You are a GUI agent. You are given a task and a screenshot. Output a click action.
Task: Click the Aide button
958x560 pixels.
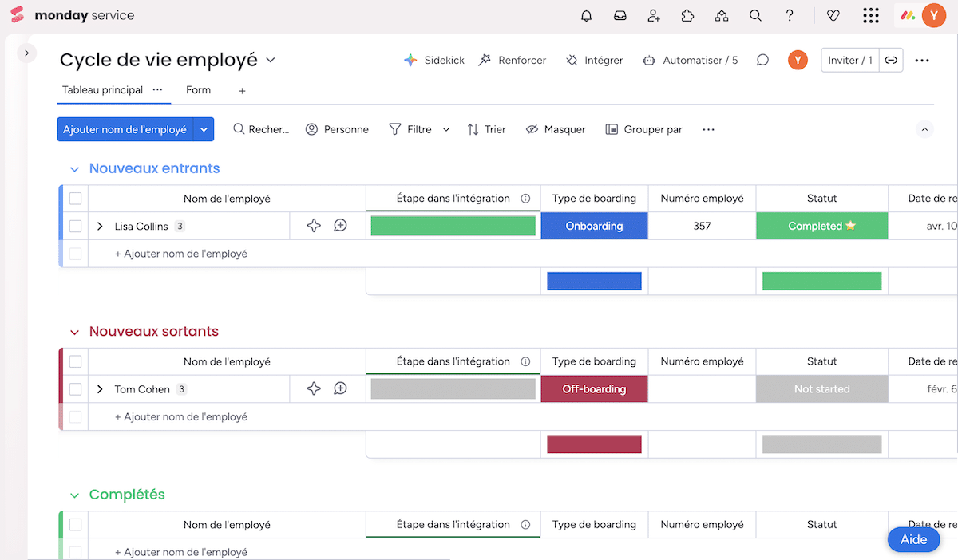click(x=913, y=539)
